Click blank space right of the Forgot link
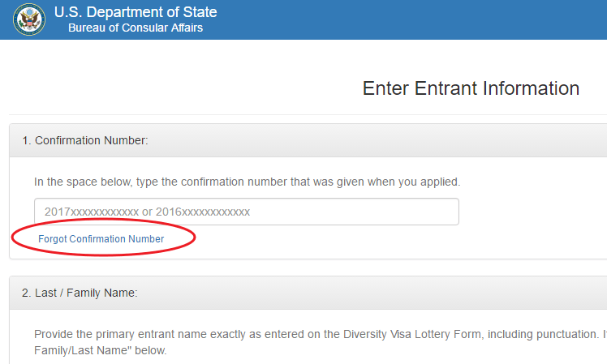This screenshot has height=364, width=607. [x=365, y=240]
